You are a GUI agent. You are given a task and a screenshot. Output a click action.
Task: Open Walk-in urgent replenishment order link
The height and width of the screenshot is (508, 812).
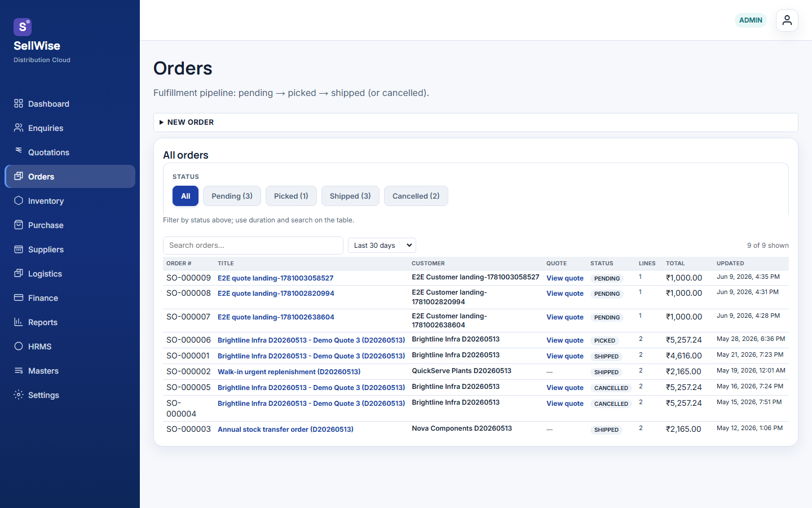click(x=289, y=372)
